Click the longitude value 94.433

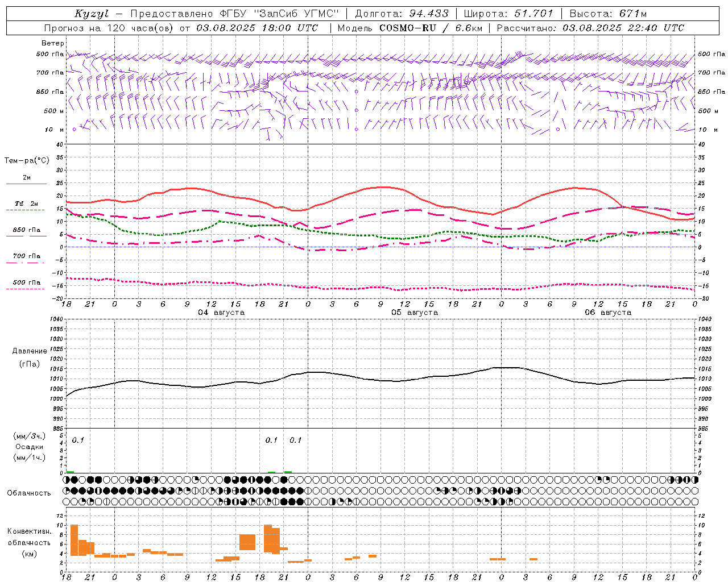click(x=429, y=14)
